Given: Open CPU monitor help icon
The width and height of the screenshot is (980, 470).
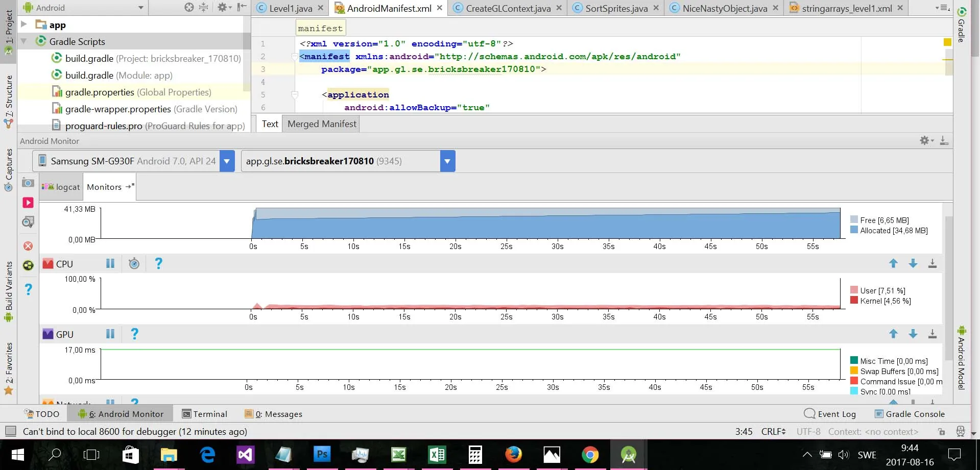Looking at the screenshot, I should point(159,263).
